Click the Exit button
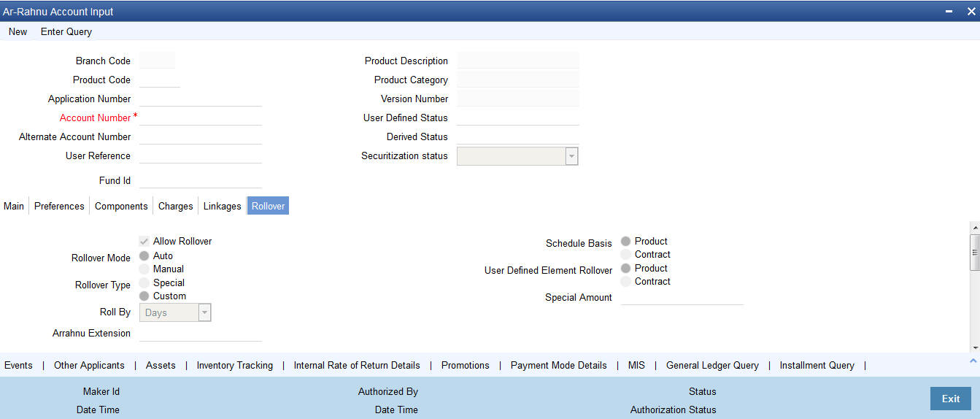980x419 pixels. (951, 399)
